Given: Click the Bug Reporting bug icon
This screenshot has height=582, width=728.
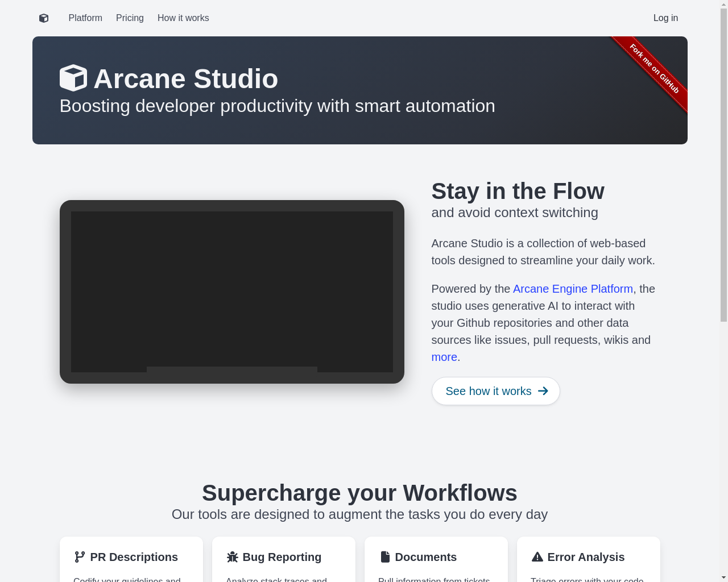Looking at the screenshot, I should 232,557.
